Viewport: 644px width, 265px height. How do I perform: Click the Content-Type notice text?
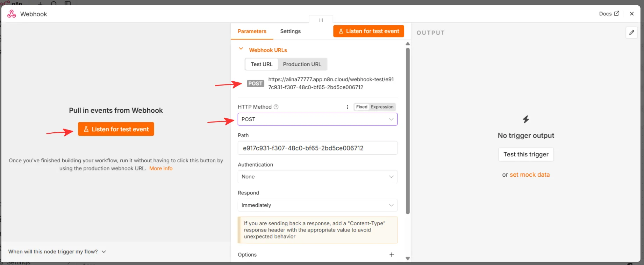[315, 230]
